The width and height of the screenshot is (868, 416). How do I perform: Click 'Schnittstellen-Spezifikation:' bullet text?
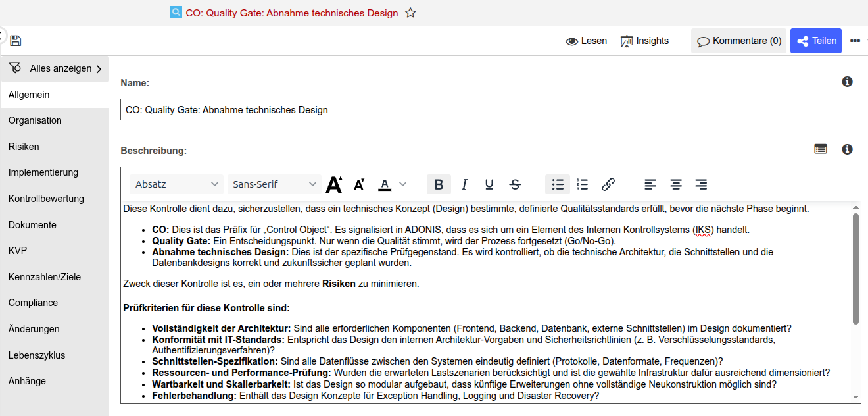(215, 361)
